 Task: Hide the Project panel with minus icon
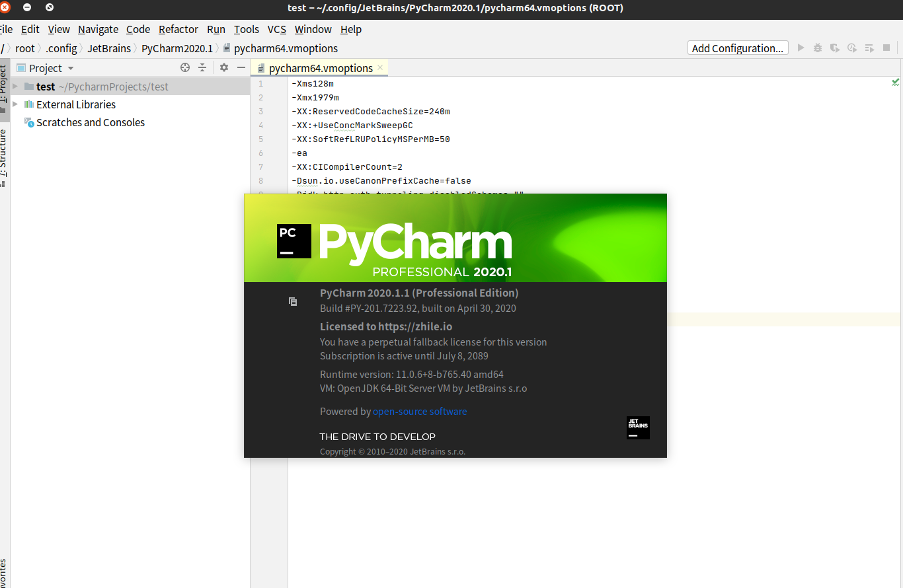tap(241, 67)
